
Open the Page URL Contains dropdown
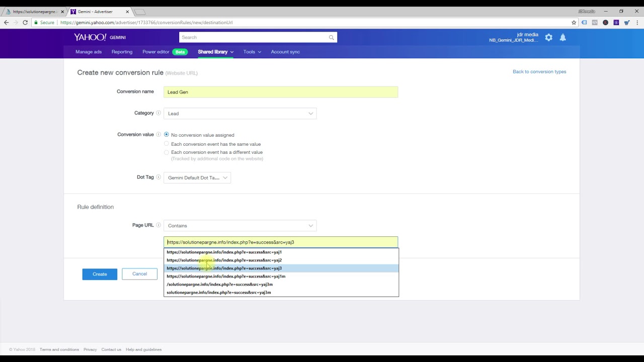tap(240, 226)
